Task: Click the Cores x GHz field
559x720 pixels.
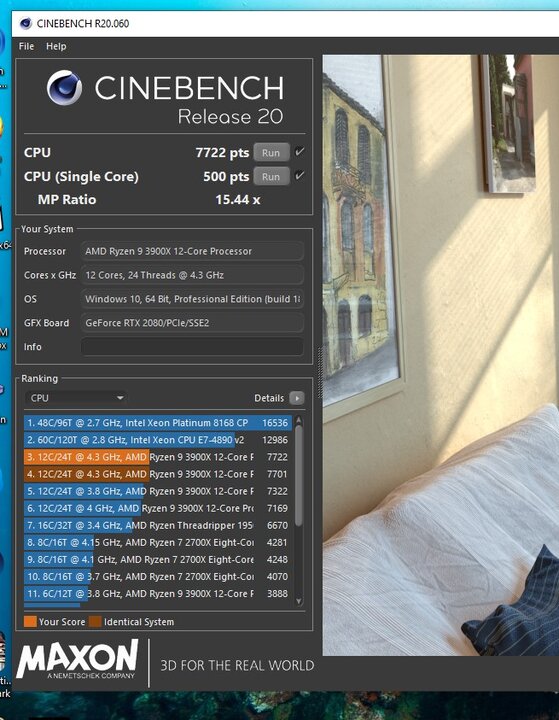Action: 192,275
